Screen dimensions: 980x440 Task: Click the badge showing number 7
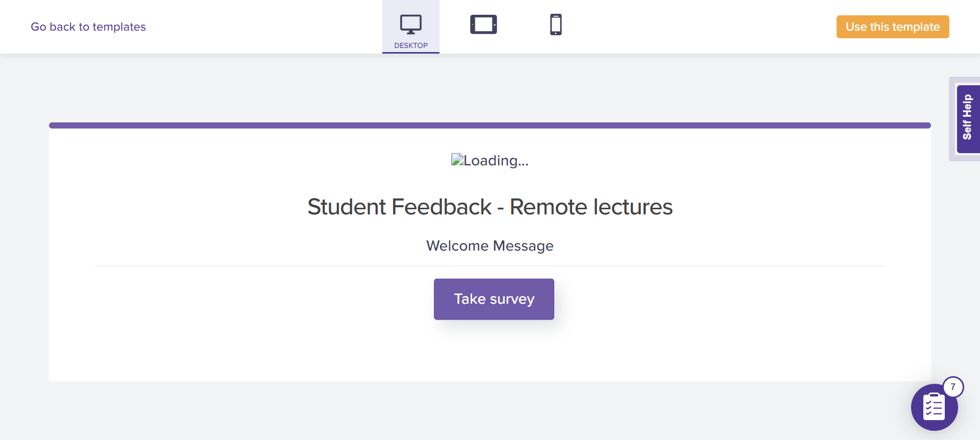tap(953, 387)
